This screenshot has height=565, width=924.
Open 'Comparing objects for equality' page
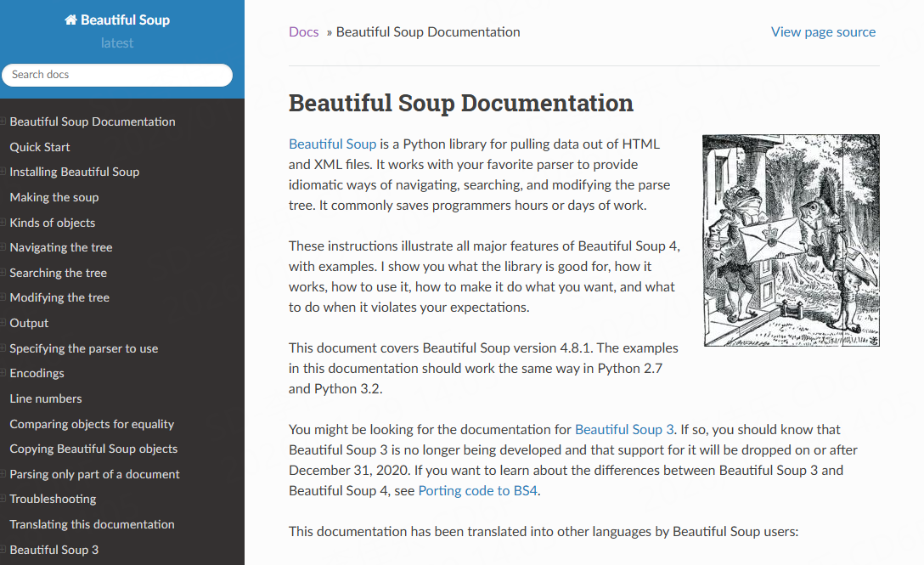pos(92,423)
